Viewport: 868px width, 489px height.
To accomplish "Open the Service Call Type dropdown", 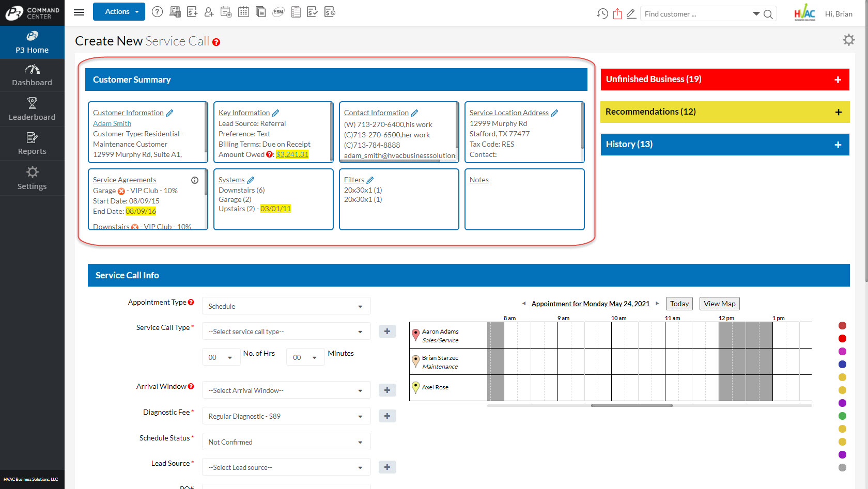I will [286, 331].
